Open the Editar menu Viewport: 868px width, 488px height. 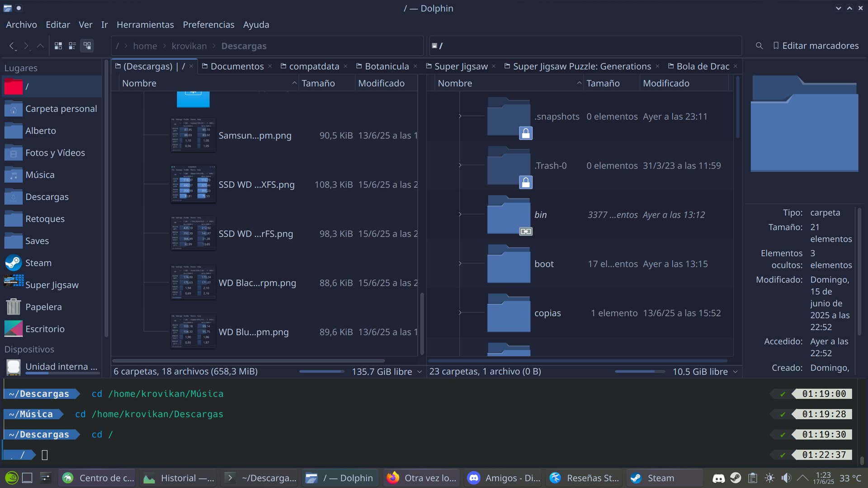[x=58, y=24]
